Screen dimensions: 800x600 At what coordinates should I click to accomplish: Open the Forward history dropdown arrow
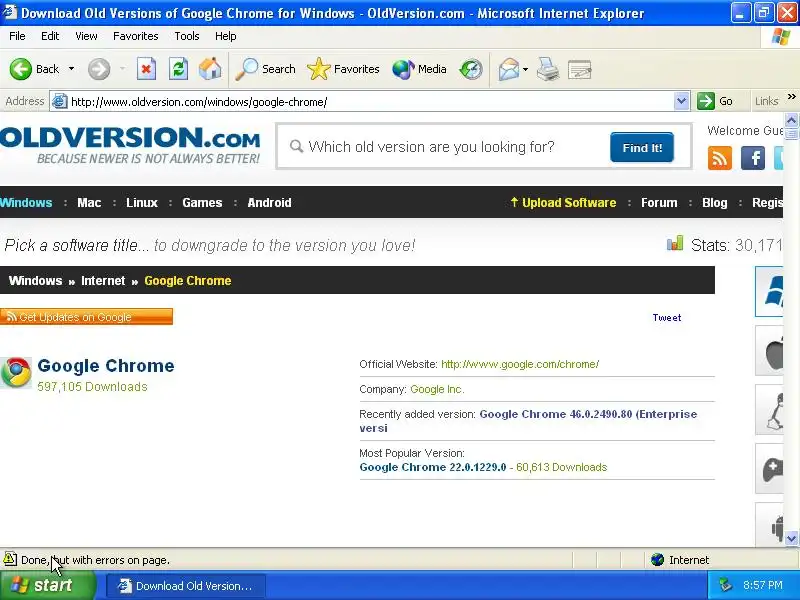[122, 69]
